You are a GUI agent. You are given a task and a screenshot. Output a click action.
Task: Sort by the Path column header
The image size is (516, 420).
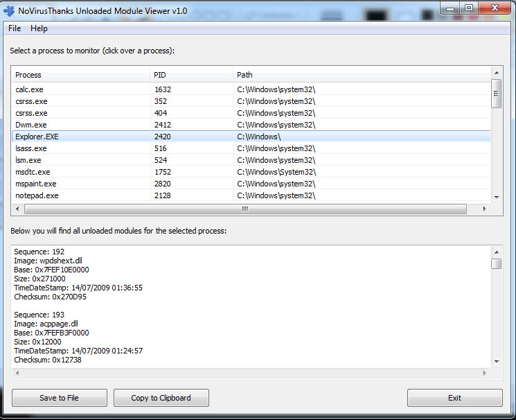coord(362,75)
